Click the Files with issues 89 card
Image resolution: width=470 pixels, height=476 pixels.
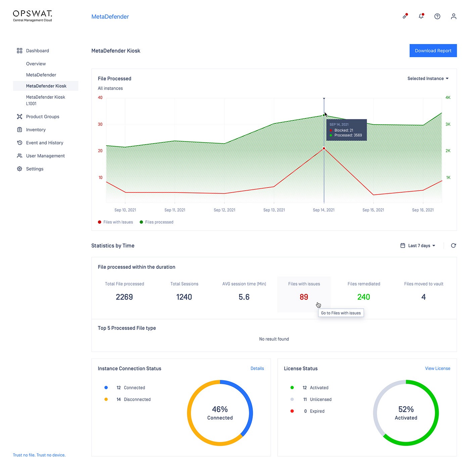(x=304, y=294)
